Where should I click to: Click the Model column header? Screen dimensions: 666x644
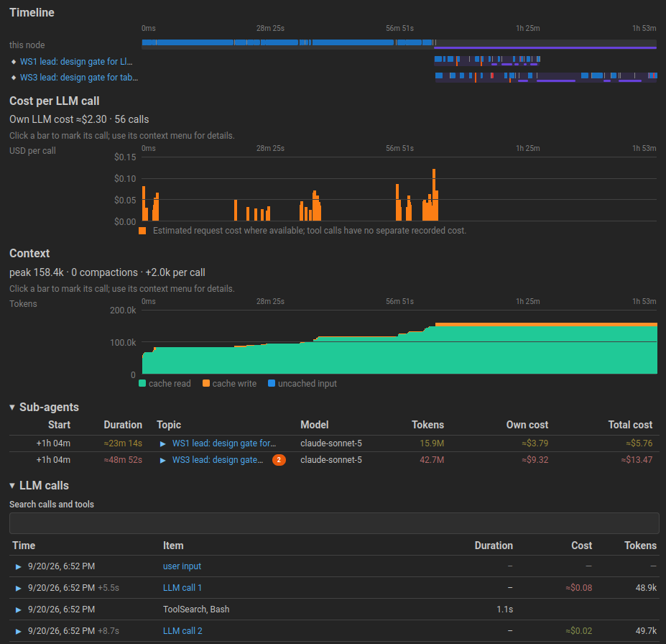tap(314, 425)
